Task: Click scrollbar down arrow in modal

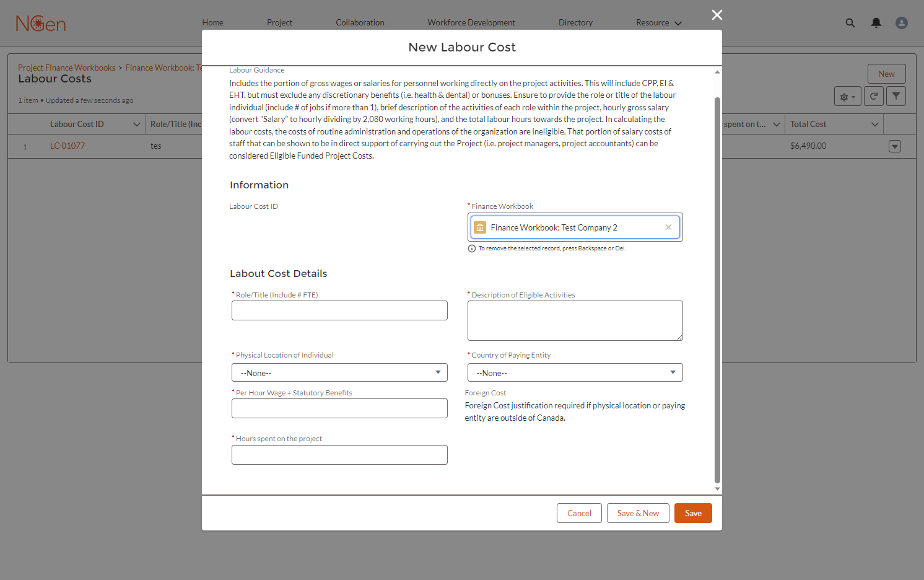Action: 717,489
